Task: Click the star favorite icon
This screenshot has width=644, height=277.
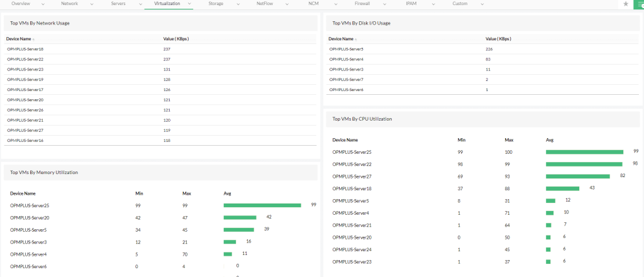Action: point(626,4)
